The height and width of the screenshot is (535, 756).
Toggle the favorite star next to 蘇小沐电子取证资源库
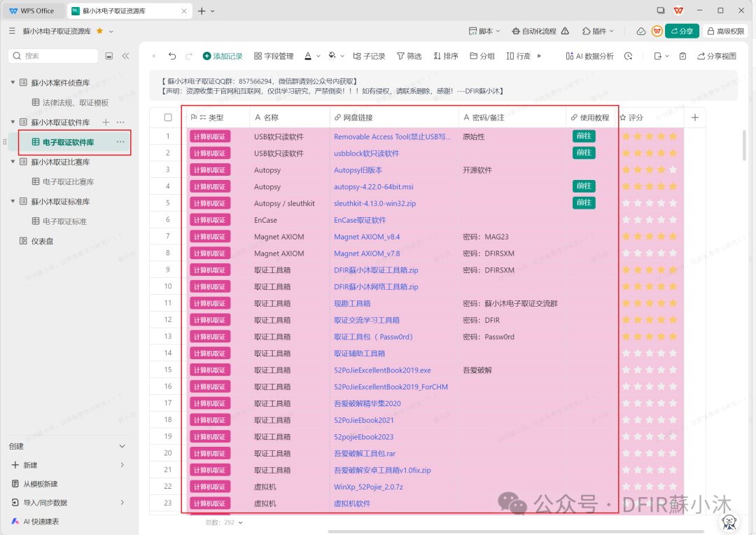click(100, 31)
